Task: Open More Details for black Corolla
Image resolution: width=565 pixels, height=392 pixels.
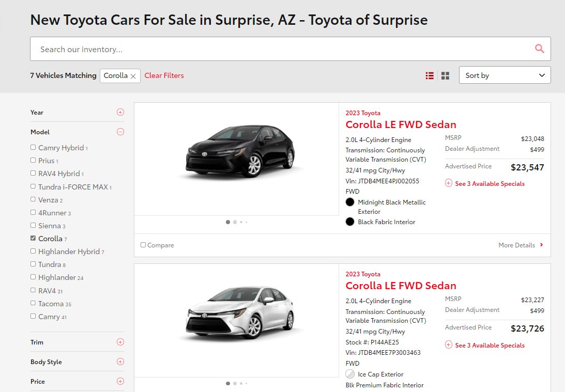Action: click(x=521, y=245)
